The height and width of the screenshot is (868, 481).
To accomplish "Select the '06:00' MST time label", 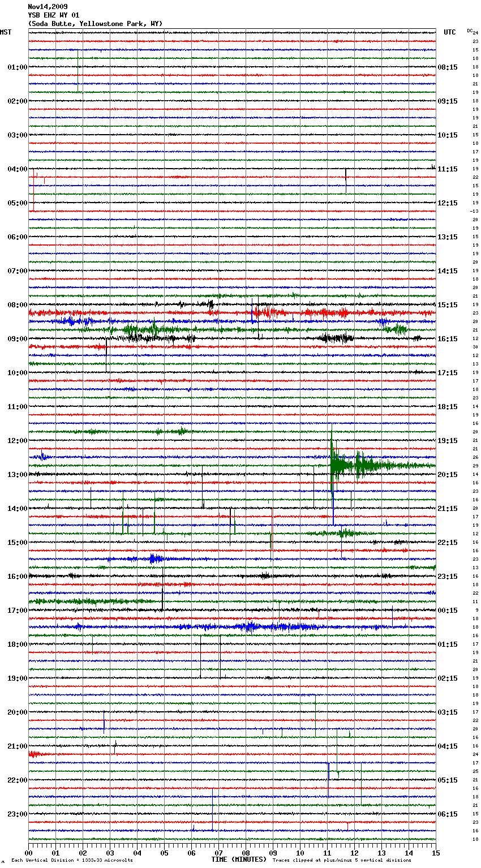I will [x=18, y=237].
